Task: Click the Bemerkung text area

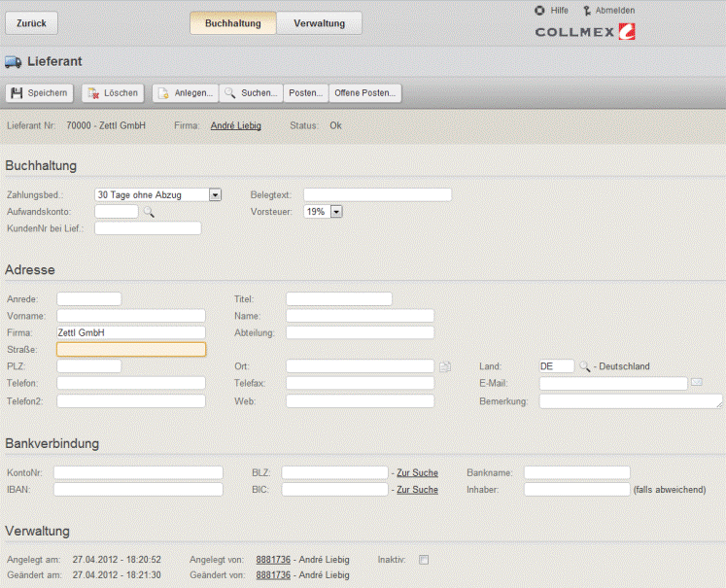Action: pyautogui.click(x=631, y=401)
